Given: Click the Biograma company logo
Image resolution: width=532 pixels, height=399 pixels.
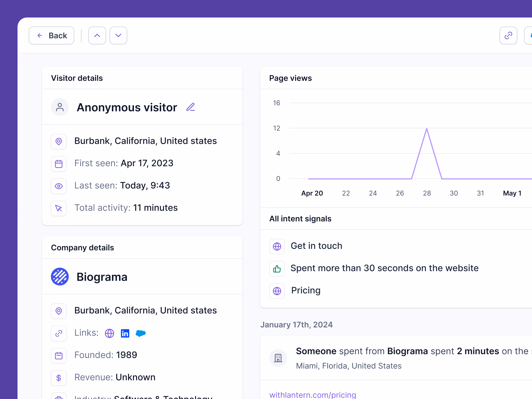Looking at the screenshot, I should pyautogui.click(x=60, y=277).
